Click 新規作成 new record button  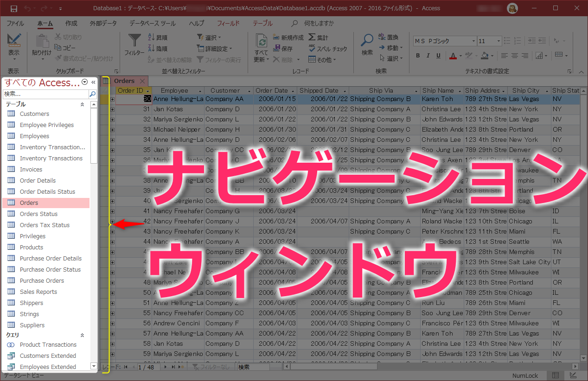click(288, 38)
